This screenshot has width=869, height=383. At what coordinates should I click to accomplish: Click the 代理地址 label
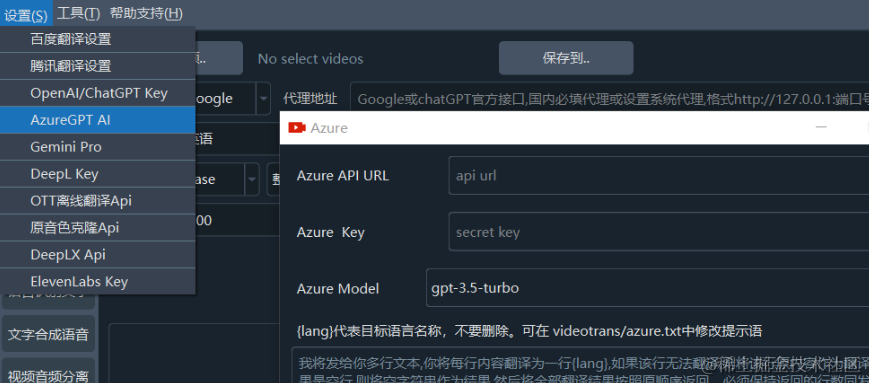point(310,99)
